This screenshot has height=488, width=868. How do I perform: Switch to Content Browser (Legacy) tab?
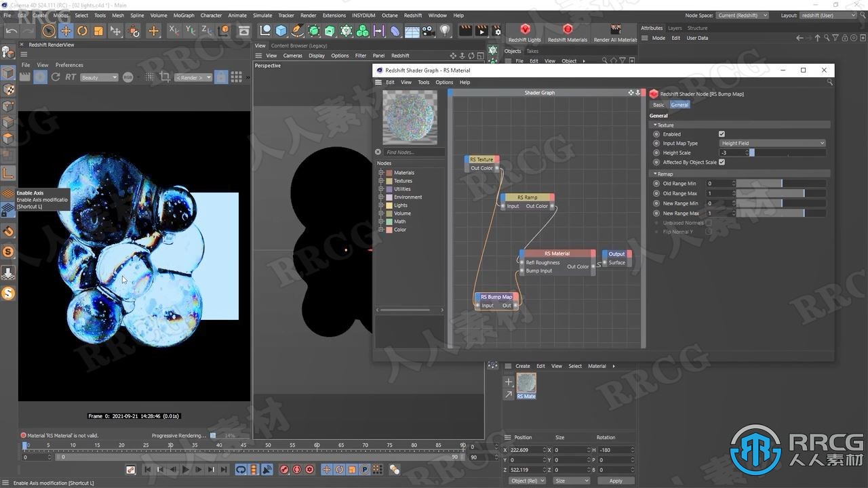coord(299,45)
